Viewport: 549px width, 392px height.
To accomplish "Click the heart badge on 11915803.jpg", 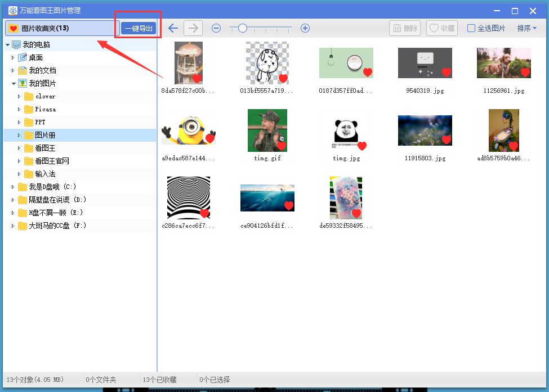I will click(447, 140).
